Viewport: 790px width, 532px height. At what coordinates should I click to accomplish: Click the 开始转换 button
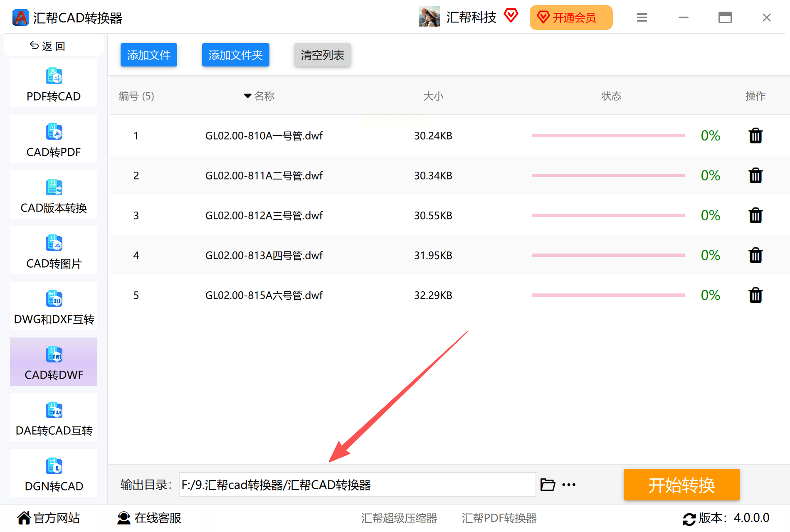click(x=681, y=484)
